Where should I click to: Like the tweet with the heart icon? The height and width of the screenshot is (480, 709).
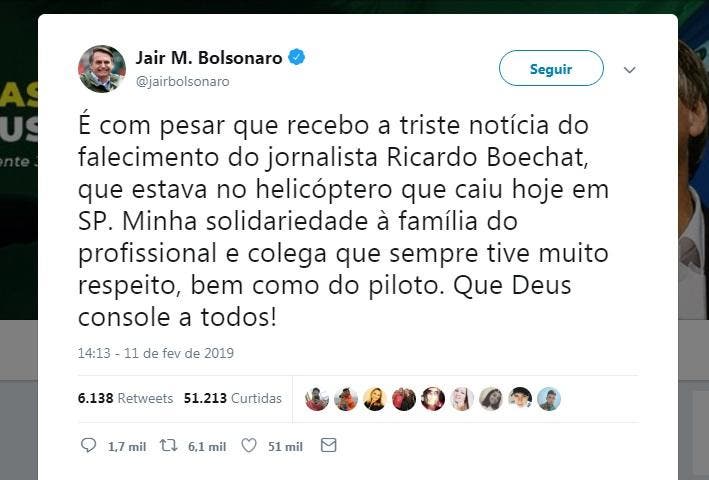249,446
